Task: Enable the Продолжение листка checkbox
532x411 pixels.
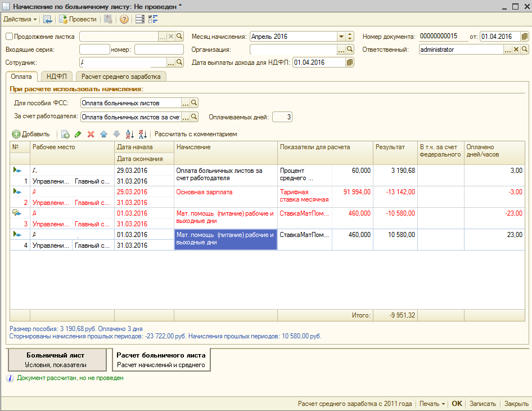Action: click(9, 37)
